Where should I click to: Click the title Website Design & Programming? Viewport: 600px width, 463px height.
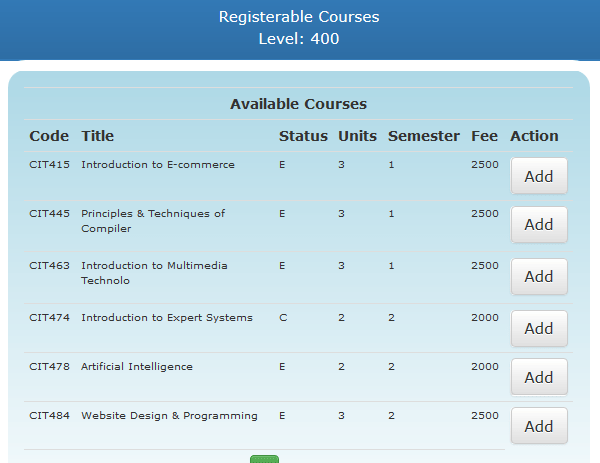(x=169, y=416)
